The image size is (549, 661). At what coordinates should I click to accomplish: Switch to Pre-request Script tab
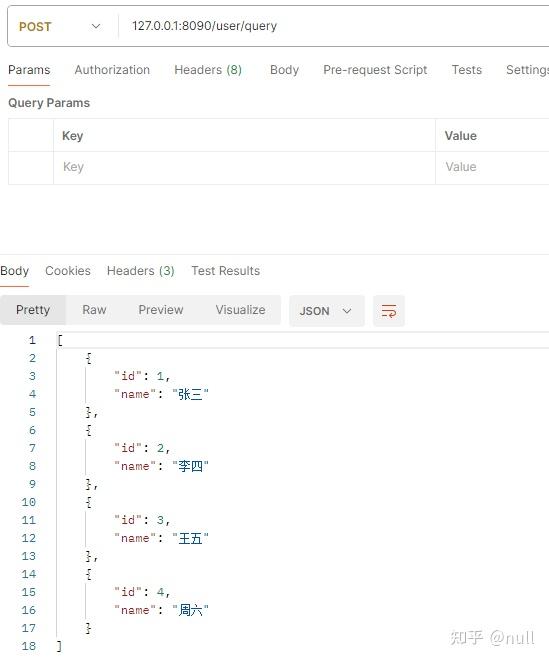click(375, 70)
